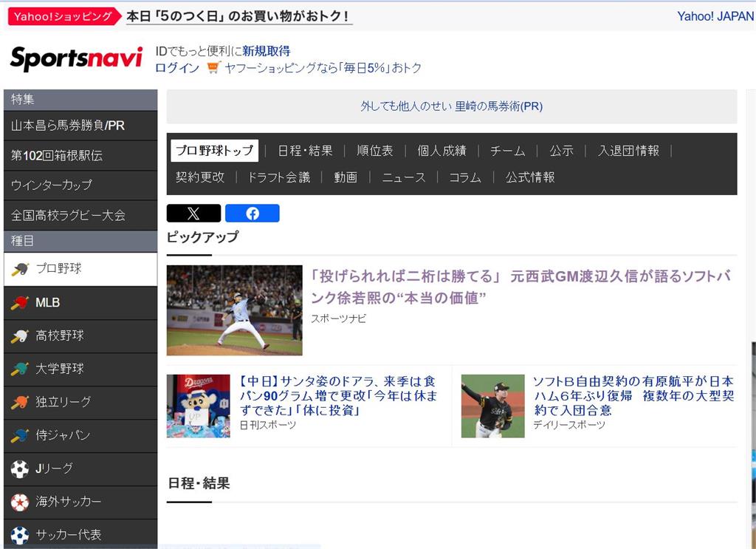Image resolution: width=756 pixels, height=549 pixels.
Task: Select the プロ野球 sidebar icon
Action: (x=21, y=270)
